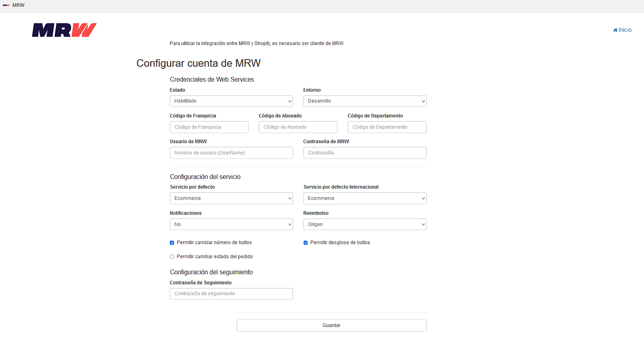Screen dimensions: 644x362
Task: Go to the Inicio home link
Action: pos(622,30)
